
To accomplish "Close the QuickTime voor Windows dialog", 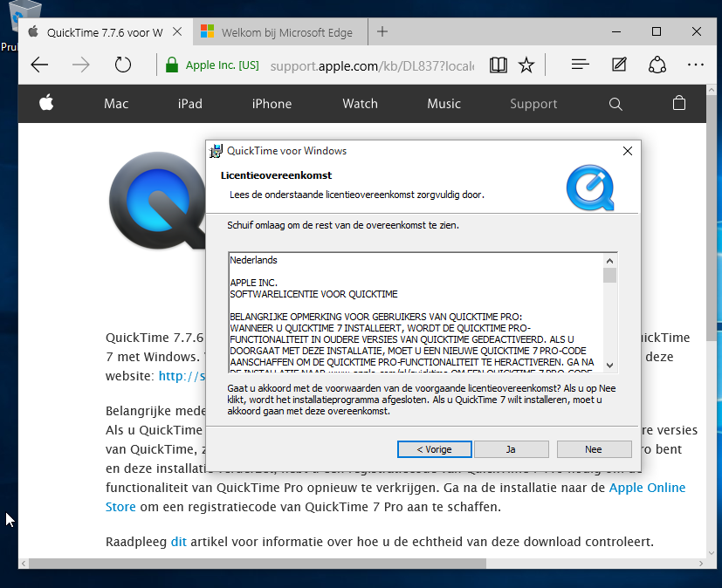I will click(627, 151).
